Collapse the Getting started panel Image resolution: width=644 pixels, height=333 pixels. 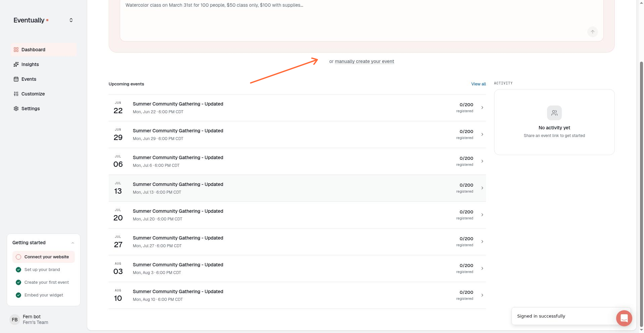click(73, 243)
